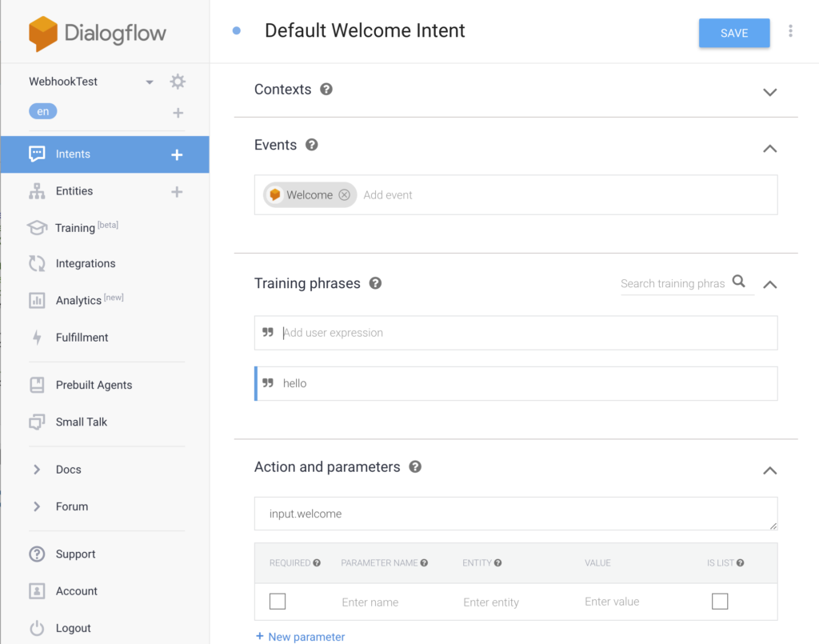
Task: Open the three-dot more options menu
Action: pyautogui.click(x=790, y=32)
